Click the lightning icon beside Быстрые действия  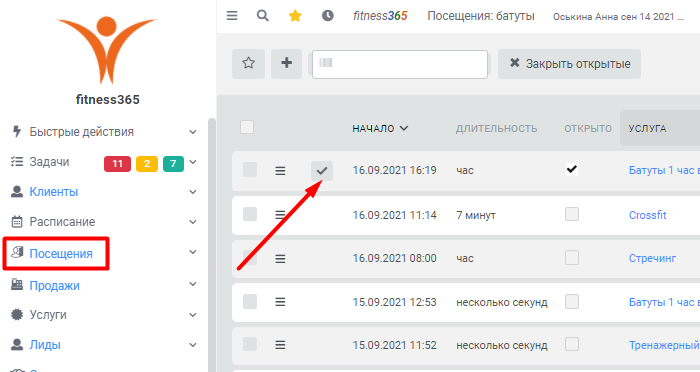17,132
